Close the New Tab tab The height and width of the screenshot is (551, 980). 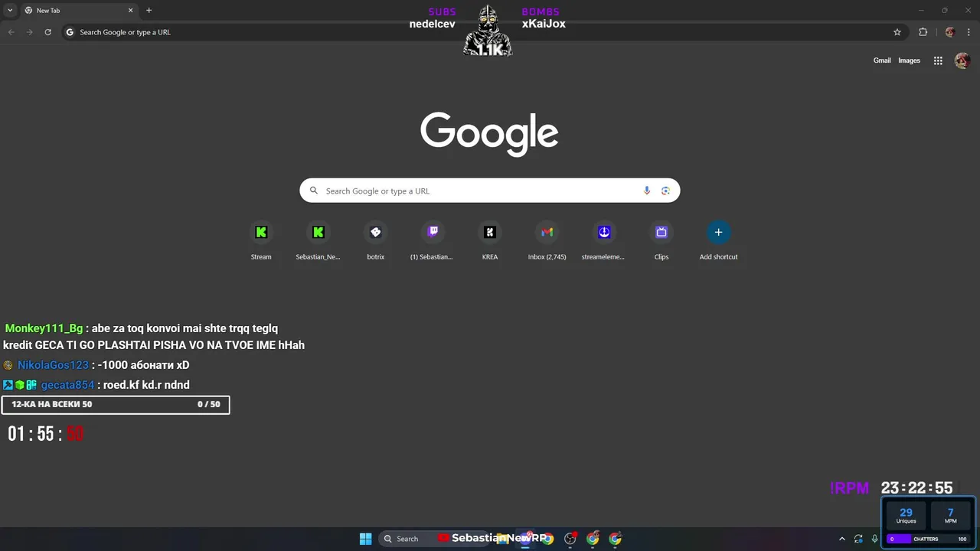coord(130,11)
